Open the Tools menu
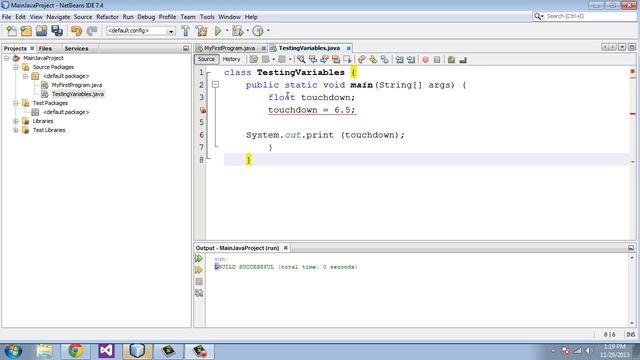This screenshot has height=360, width=640. (x=207, y=17)
